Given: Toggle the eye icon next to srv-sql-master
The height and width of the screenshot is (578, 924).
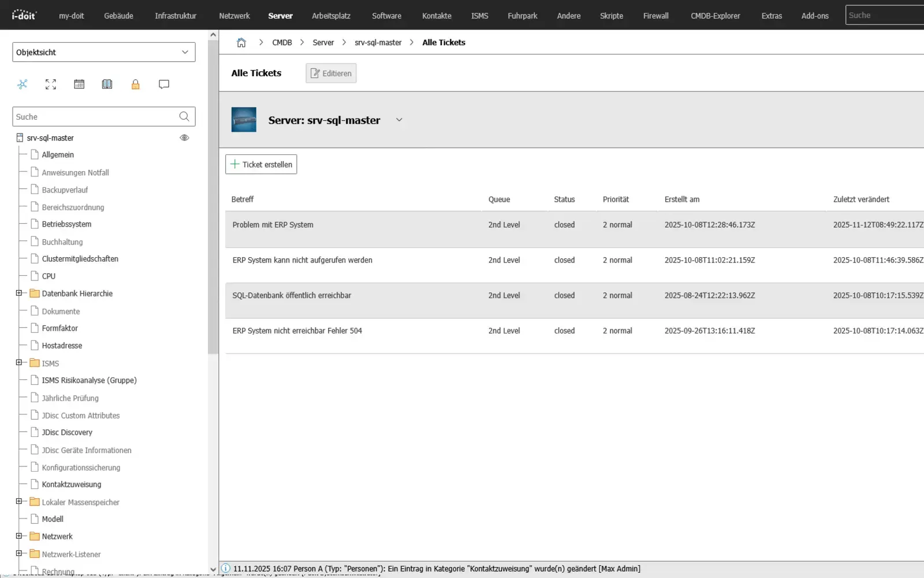Looking at the screenshot, I should (x=184, y=138).
